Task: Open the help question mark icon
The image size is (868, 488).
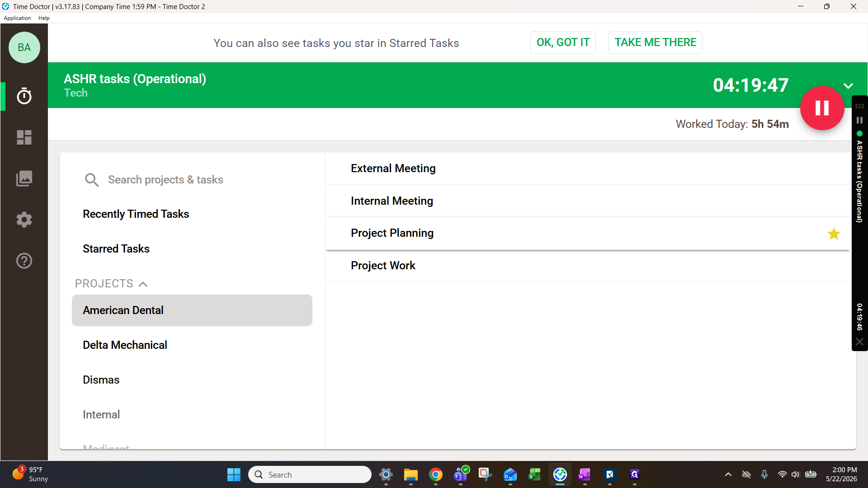Action: tap(24, 261)
